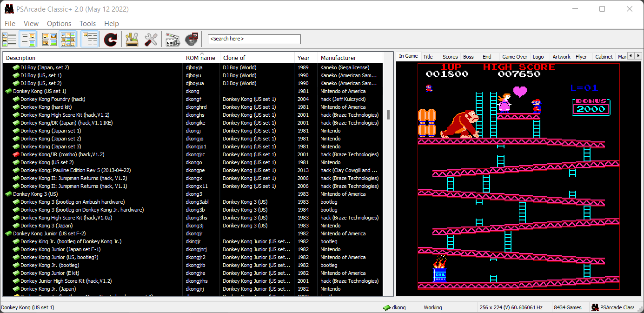
Task: Click manufacturer cell hack (Jeff Kulczycki)
Action: click(343, 99)
